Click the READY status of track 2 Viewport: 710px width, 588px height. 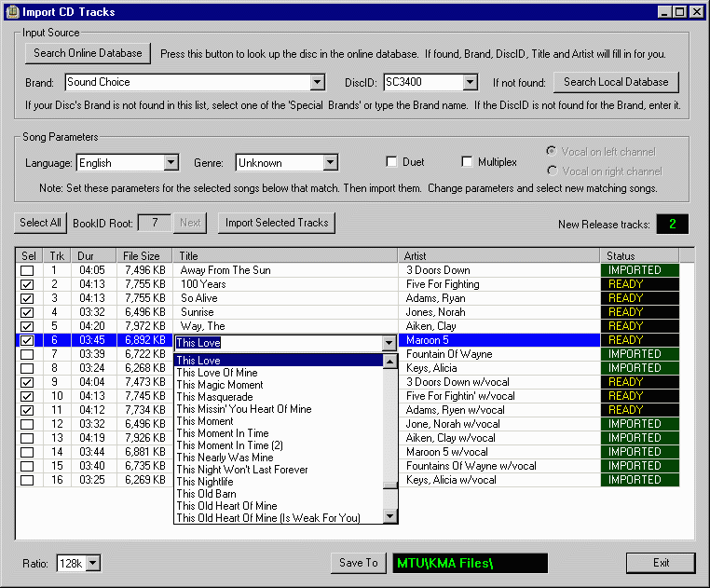(x=640, y=284)
